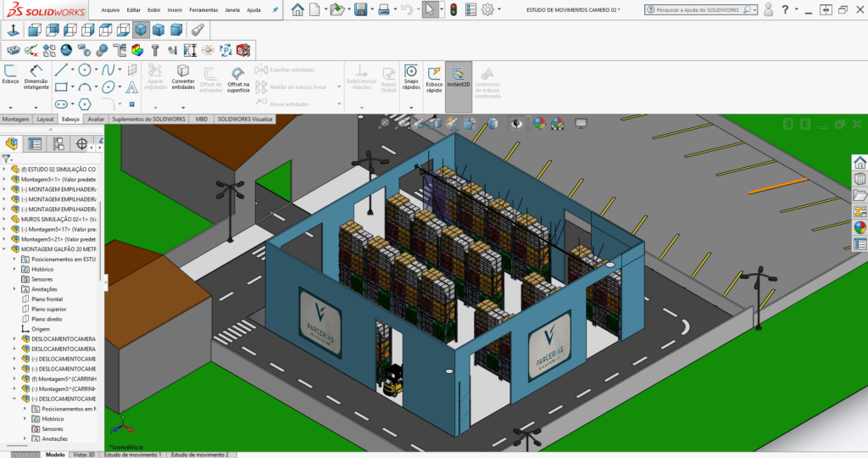Open the Appearances tab in the task pane
This screenshot has height=458, width=868.
[860, 227]
